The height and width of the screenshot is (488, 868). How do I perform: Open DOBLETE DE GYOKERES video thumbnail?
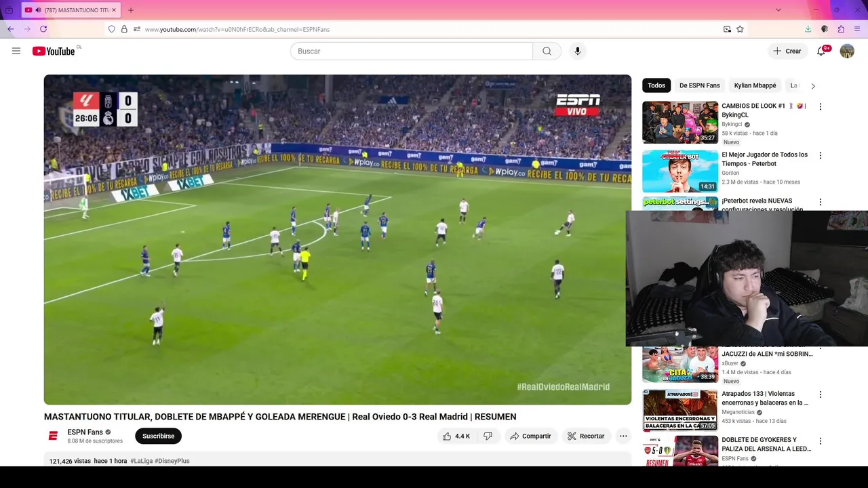680,451
